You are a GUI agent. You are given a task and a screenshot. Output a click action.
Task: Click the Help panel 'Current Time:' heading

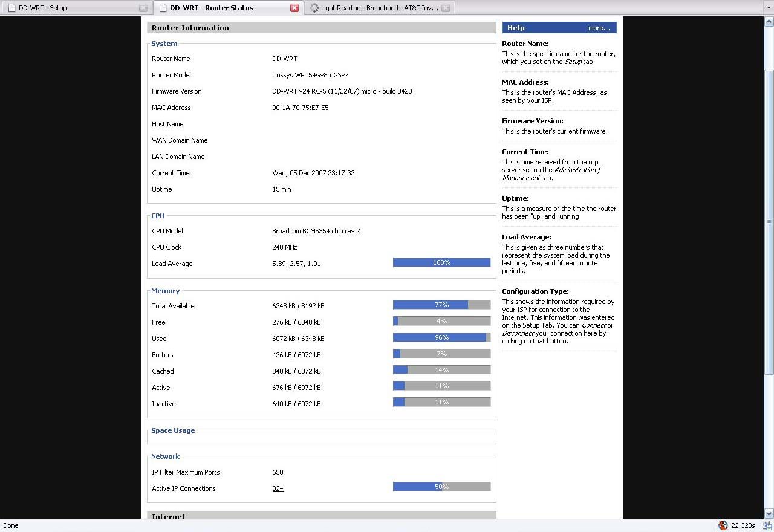[x=525, y=152]
